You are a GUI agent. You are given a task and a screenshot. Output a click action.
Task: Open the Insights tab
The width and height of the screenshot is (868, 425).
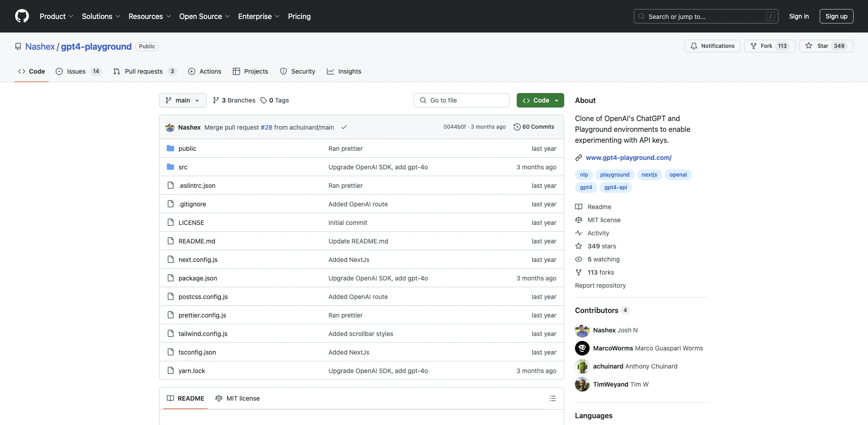[x=344, y=71]
